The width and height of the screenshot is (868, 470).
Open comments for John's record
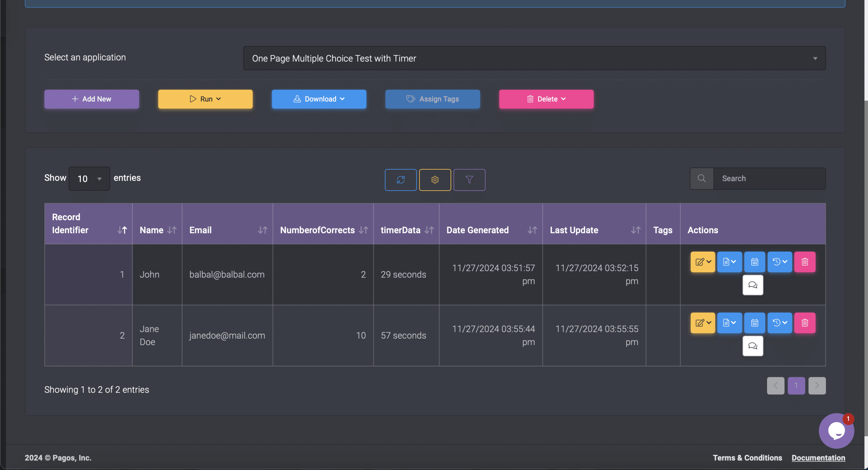[x=753, y=285]
